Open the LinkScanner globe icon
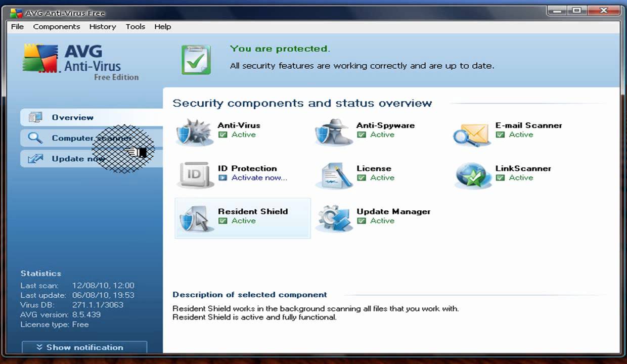This screenshot has width=627, height=364. click(472, 175)
